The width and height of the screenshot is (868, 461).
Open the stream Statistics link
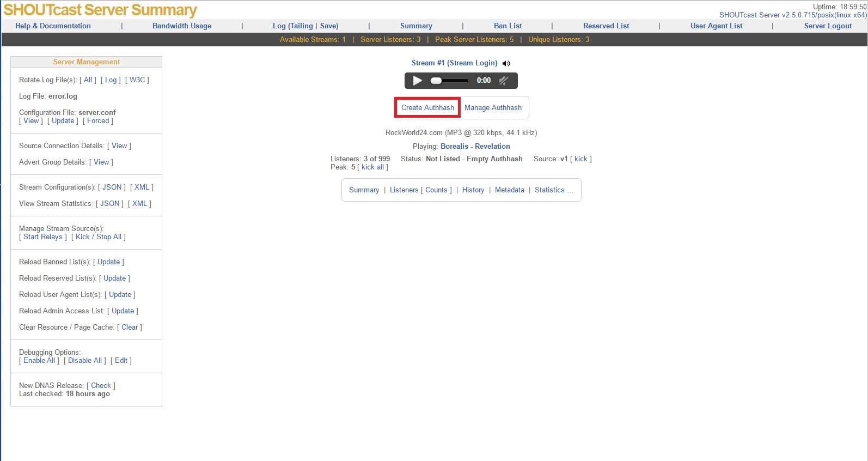pos(554,190)
